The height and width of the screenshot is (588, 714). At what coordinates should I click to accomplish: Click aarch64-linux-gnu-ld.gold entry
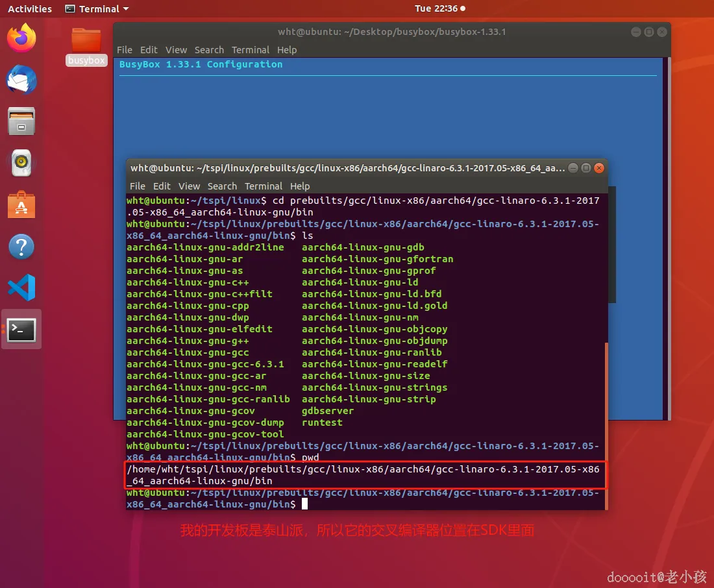[375, 306]
